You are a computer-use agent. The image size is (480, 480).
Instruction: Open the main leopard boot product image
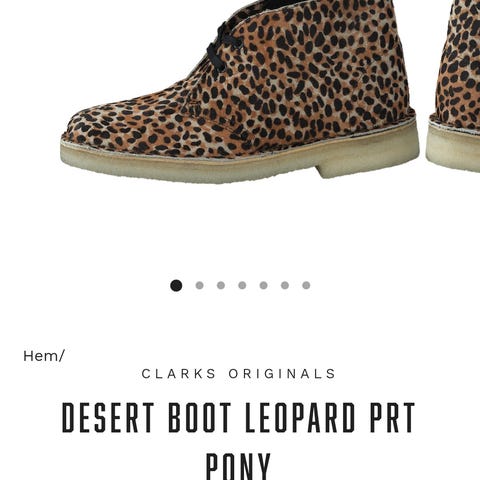(x=240, y=92)
